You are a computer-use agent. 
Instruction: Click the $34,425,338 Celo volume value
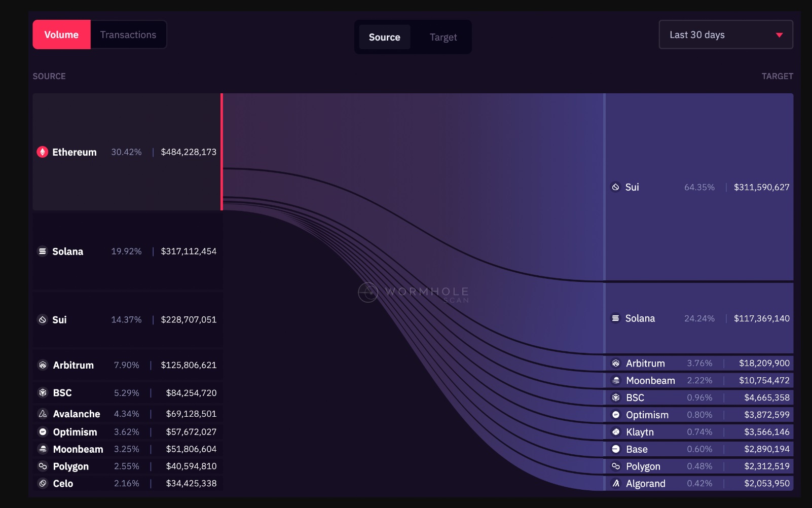click(191, 484)
